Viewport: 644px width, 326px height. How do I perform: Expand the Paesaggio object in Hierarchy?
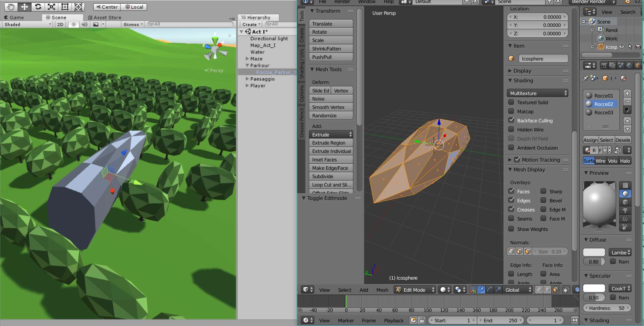pyautogui.click(x=247, y=79)
